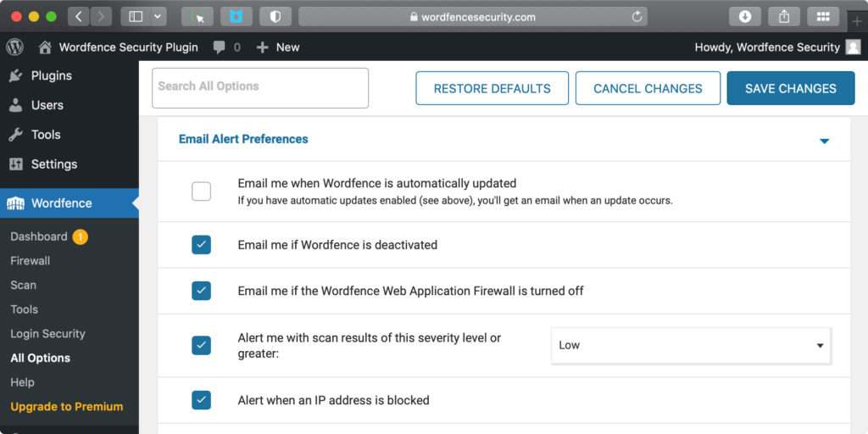Open Wordfence Scan page

click(x=23, y=285)
